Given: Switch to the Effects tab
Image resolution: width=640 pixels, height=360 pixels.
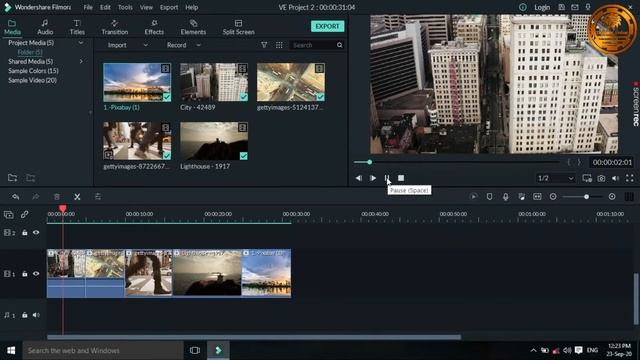Looking at the screenshot, I should point(154,27).
